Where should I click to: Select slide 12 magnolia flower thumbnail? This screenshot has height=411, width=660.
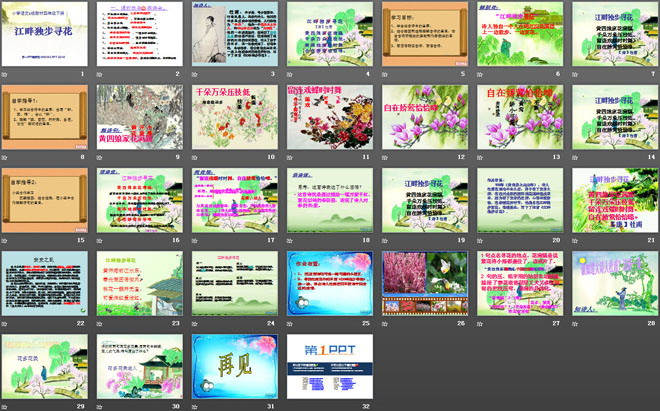pyautogui.click(x=425, y=117)
